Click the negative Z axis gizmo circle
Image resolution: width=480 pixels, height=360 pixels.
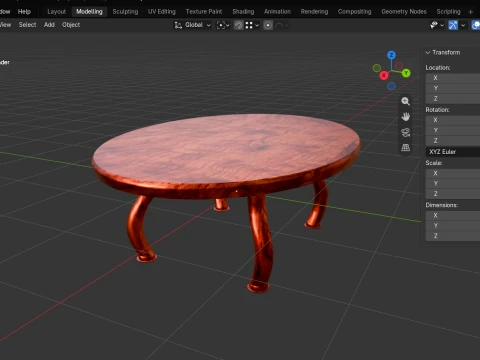[391, 86]
